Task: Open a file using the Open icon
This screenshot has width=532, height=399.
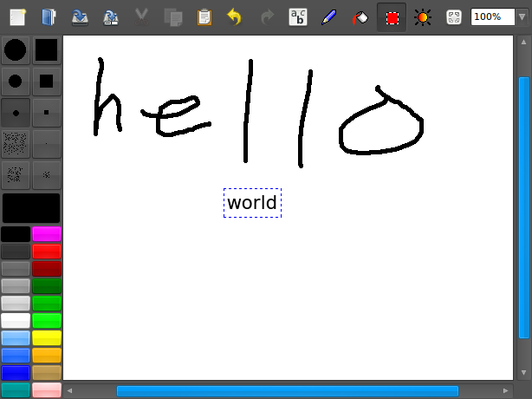Action: tap(49, 16)
